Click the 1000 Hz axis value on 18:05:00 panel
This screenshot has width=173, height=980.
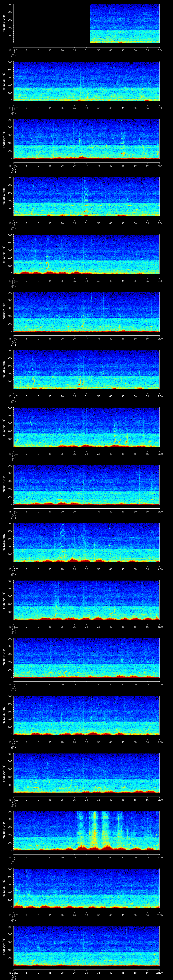point(9,62)
